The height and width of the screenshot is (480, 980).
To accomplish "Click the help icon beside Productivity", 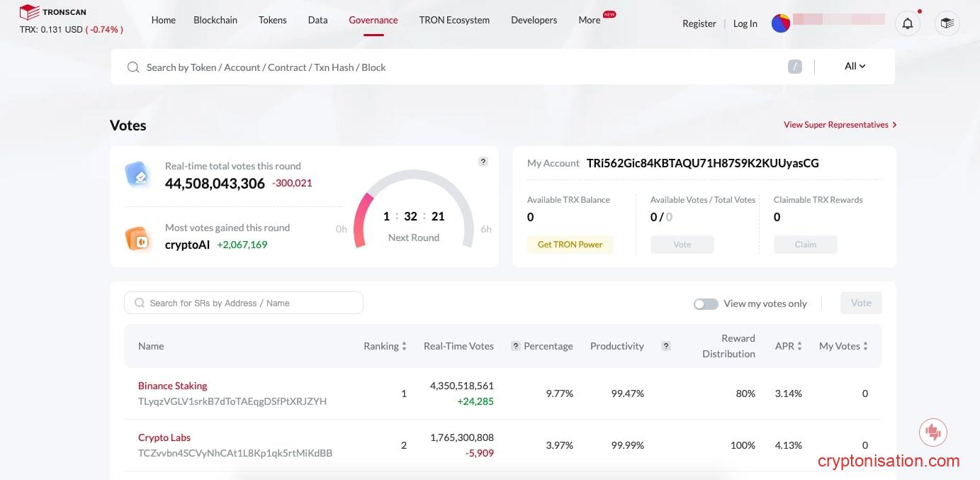I will point(665,346).
